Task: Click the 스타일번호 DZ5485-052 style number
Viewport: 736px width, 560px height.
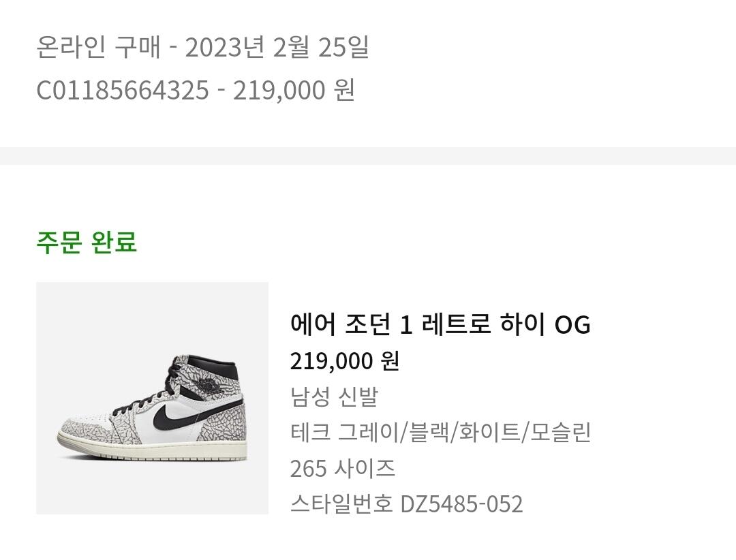Action: click(406, 503)
